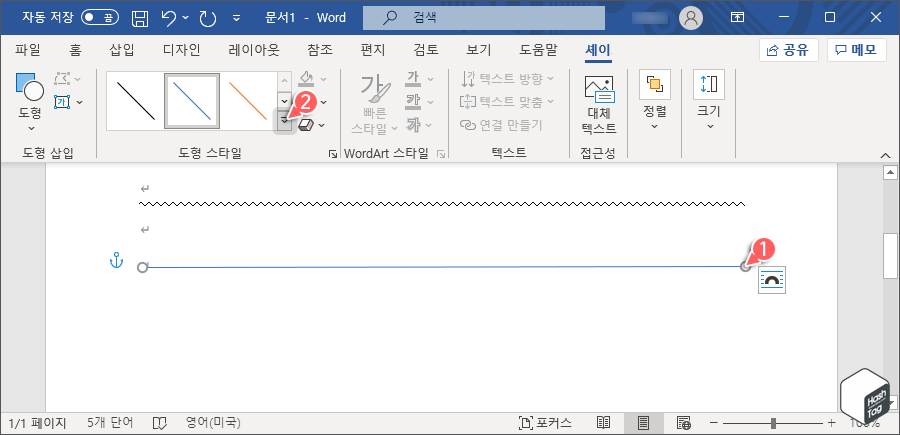Toggle the AutoSave switch

pos(100,17)
